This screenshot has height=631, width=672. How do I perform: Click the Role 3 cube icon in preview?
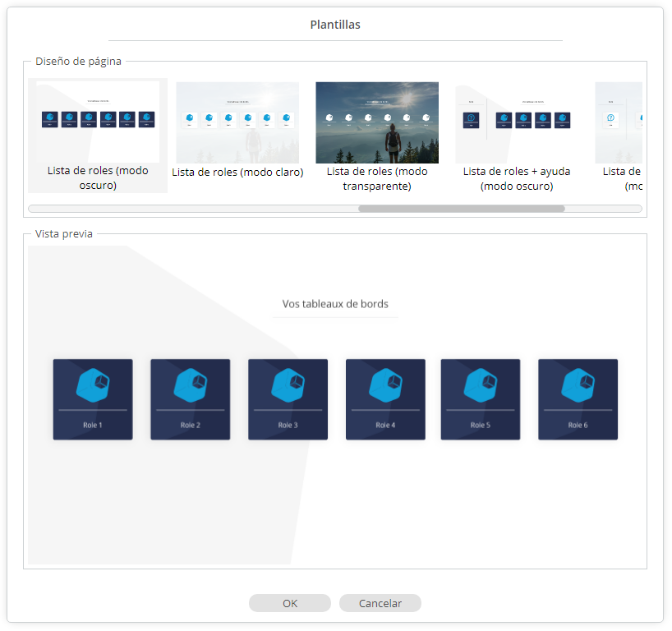tap(288, 385)
